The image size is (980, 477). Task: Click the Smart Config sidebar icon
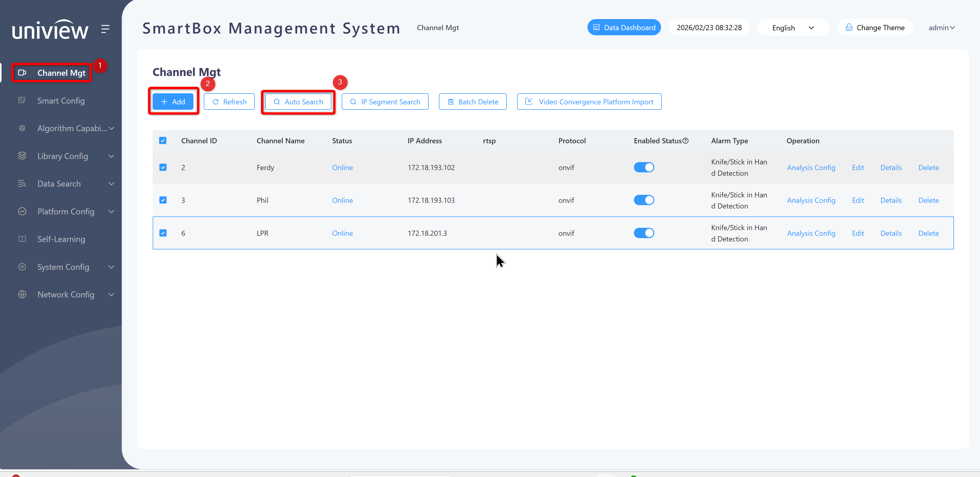tap(22, 100)
